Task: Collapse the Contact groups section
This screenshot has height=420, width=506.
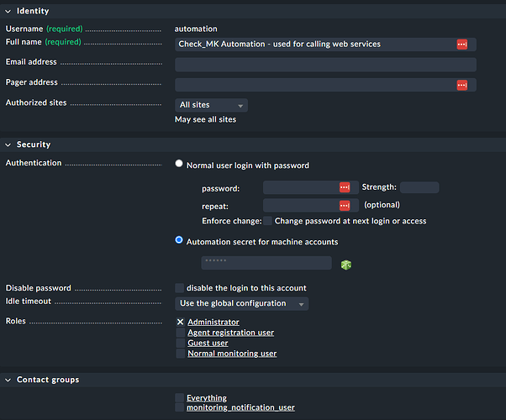Action: [x=8, y=380]
